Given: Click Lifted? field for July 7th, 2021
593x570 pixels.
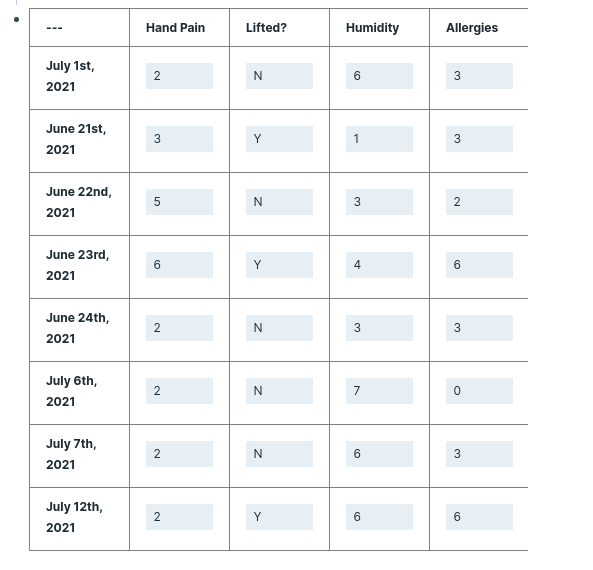Looking at the screenshot, I should pyautogui.click(x=279, y=454).
